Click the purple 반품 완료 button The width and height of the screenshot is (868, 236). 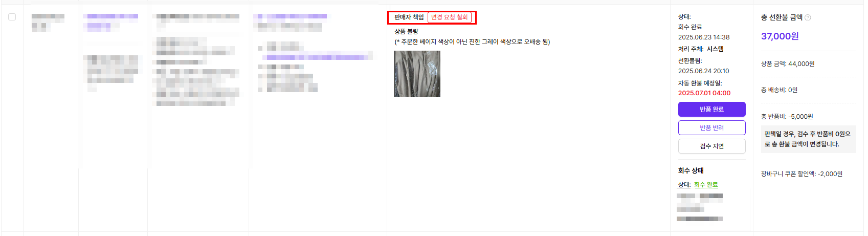coord(711,109)
